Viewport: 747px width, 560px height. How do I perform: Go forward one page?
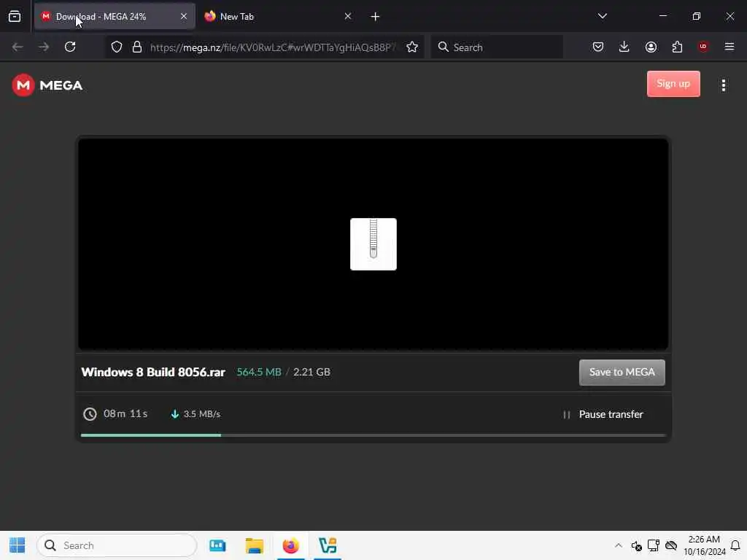click(x=44, y=47)
